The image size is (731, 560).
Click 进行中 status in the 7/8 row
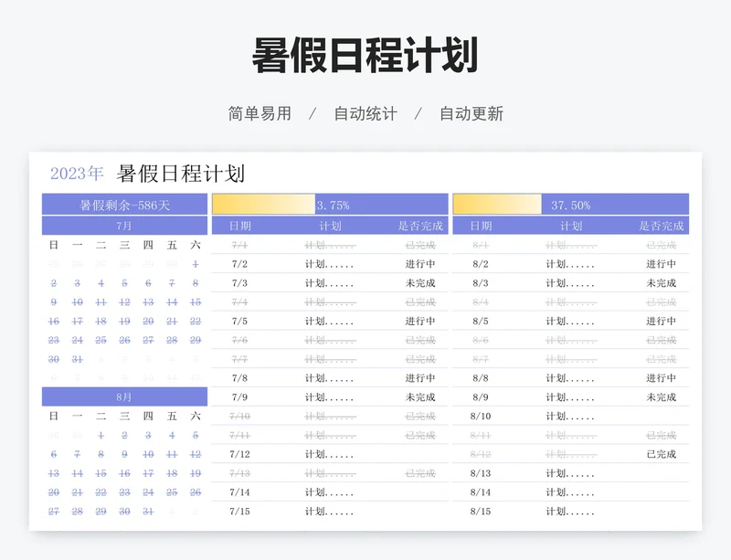tap(420, 378)
